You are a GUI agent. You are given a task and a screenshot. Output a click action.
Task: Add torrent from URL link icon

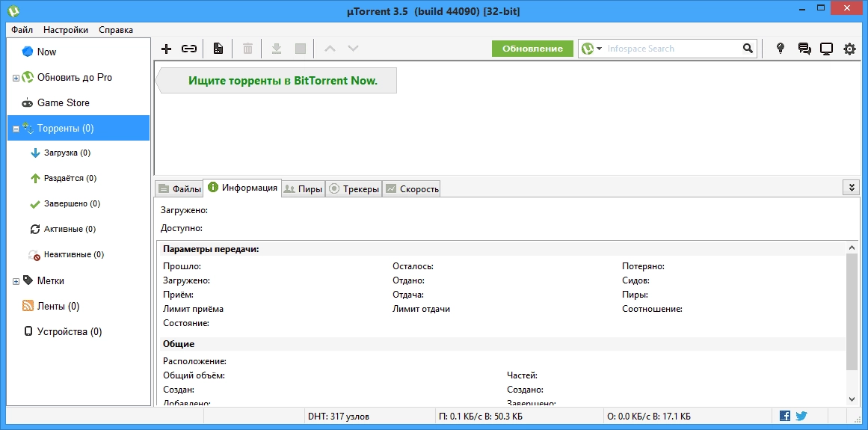(189, 49)
